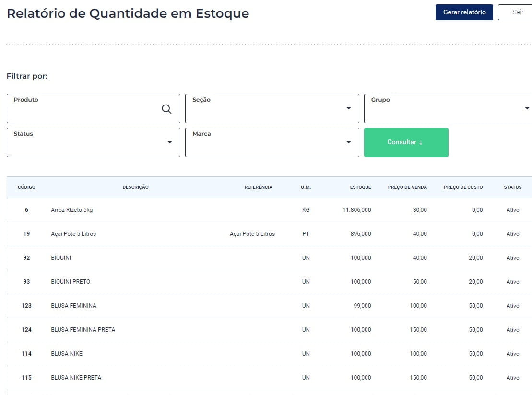532x395 pixels.
Task: Click the Referência column header
Action: (x=258, y=187)
